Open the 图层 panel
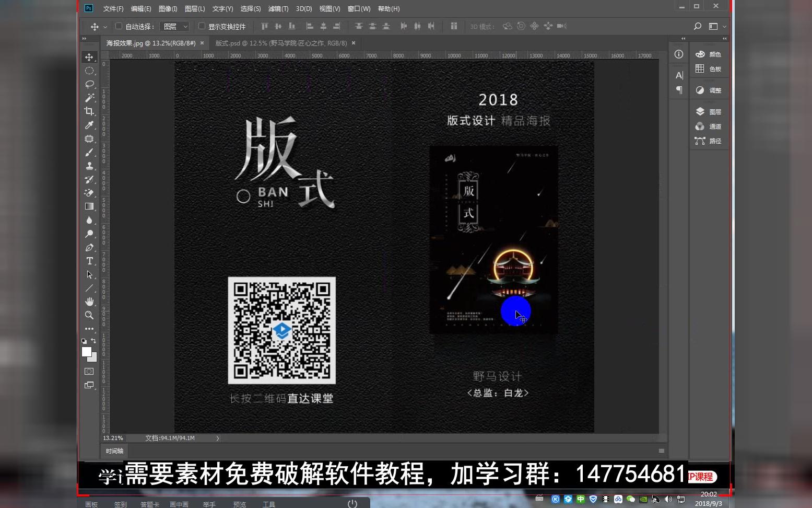This screenshot has width=812, height=508. tap(709, 112)
